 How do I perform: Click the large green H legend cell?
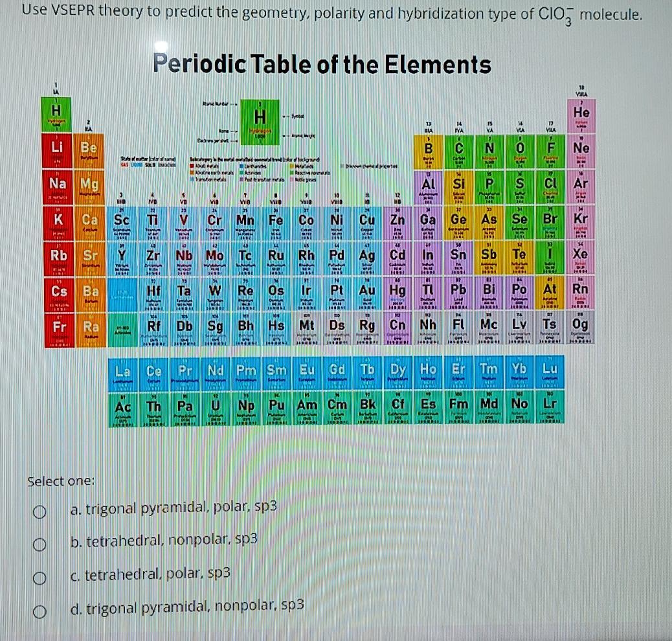260,122
